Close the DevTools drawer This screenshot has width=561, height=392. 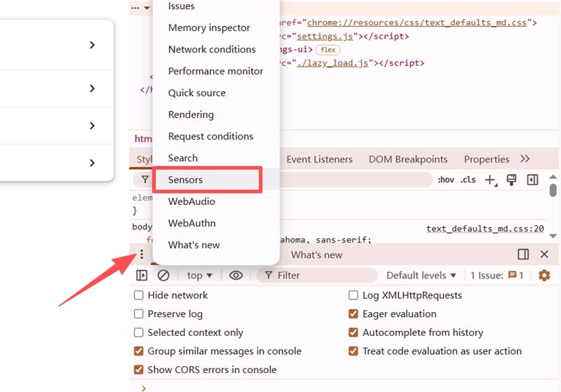point(544,255)
